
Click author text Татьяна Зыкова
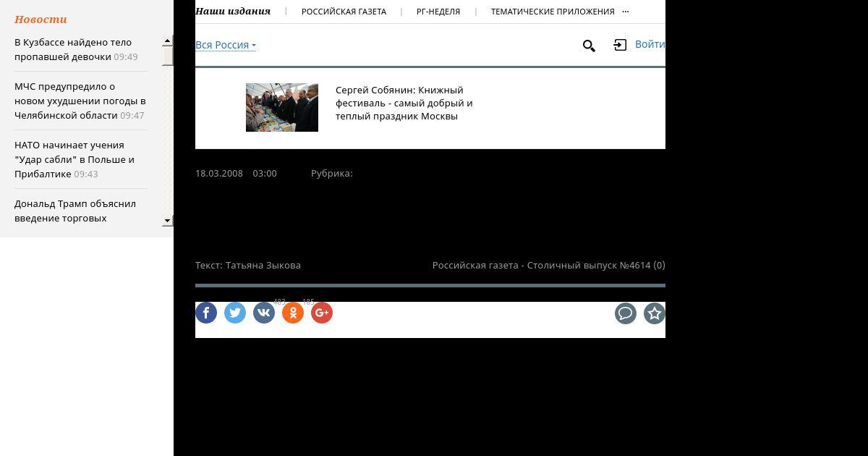pos(263,265)
